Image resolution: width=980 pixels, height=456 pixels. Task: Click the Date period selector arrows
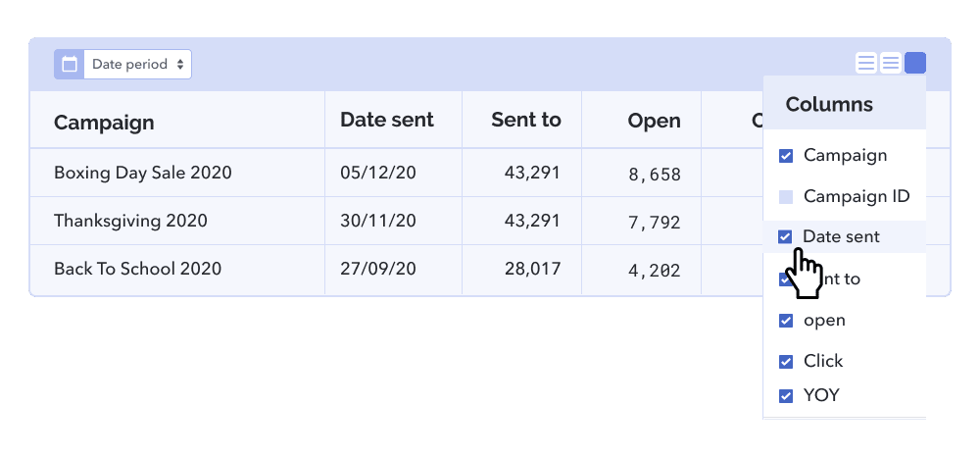point(180,65)
